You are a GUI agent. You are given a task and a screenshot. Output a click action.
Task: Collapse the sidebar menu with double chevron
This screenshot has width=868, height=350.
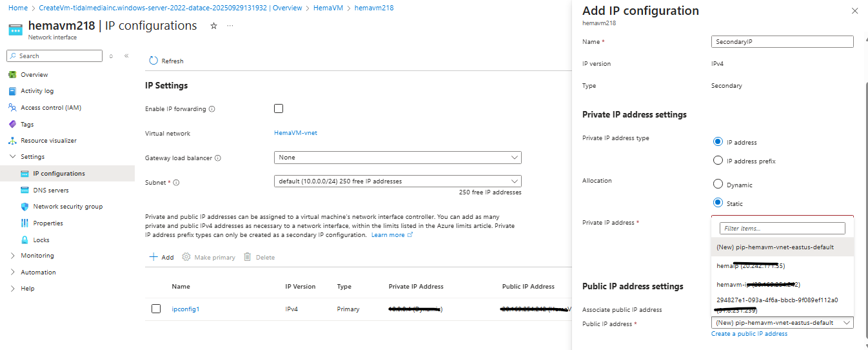[126, 56]
